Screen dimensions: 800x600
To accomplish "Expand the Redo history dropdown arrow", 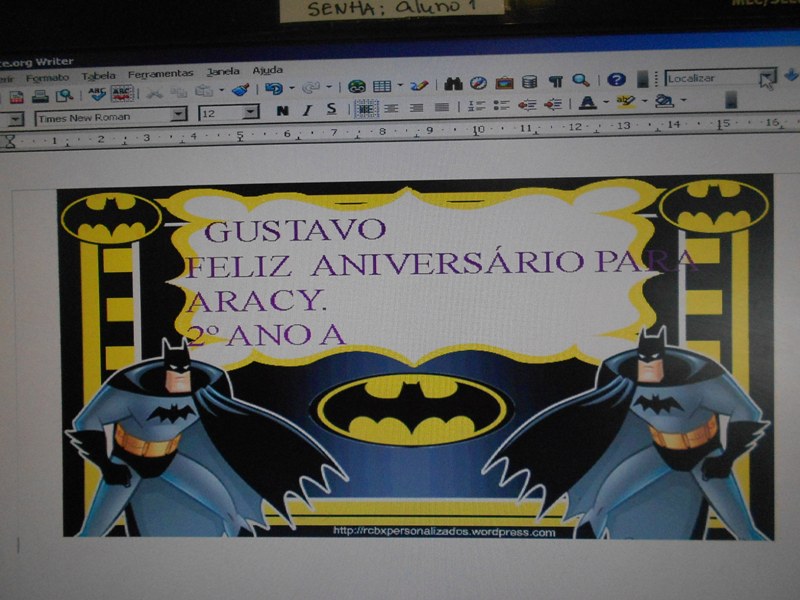I will (x=329, y=87).
